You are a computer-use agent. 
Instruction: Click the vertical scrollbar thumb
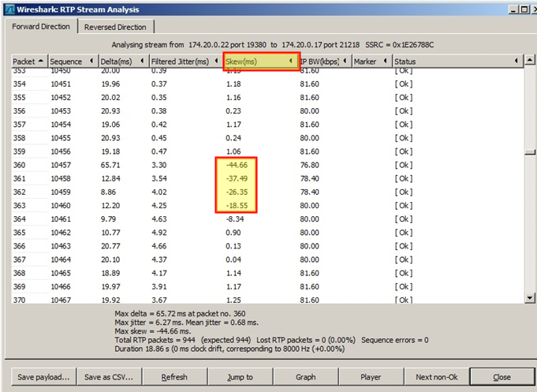click(530, 151)
